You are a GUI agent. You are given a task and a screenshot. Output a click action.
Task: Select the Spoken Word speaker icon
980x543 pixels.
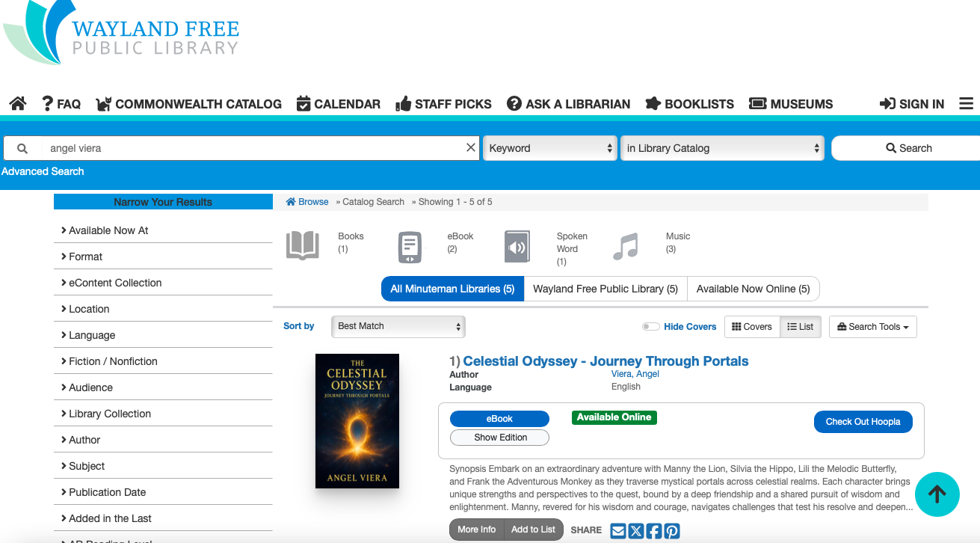(517, 247)
